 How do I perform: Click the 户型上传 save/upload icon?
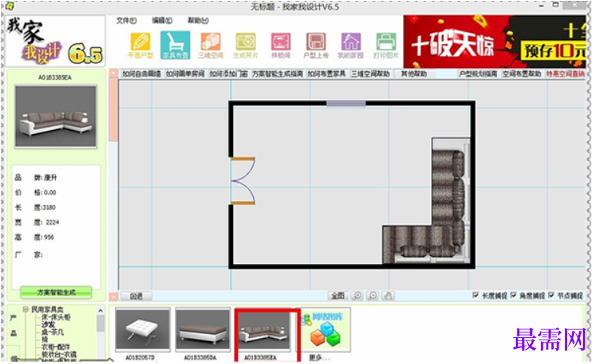coord(316,45)
